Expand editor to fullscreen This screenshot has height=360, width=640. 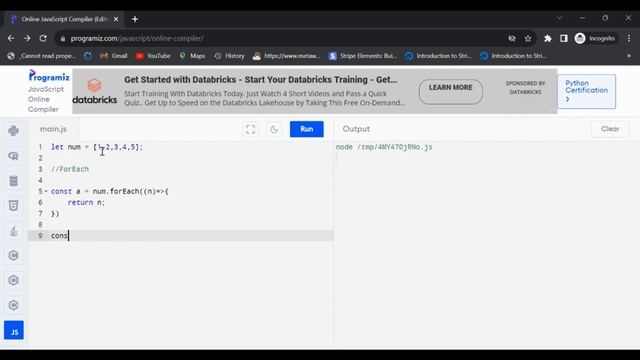(x=250, y=129)
